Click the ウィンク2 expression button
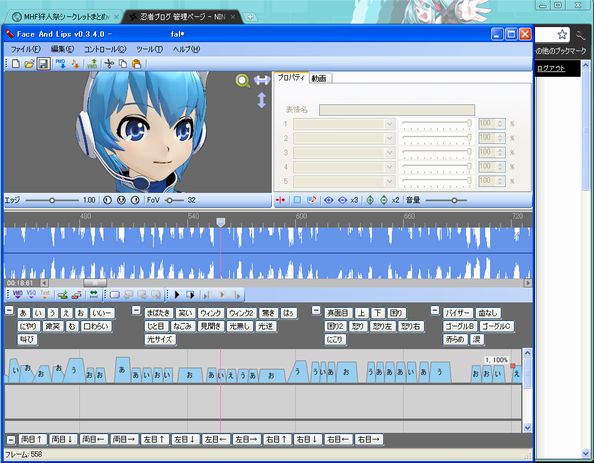Viewport: 594px width, 463px height. pos(242,313)
